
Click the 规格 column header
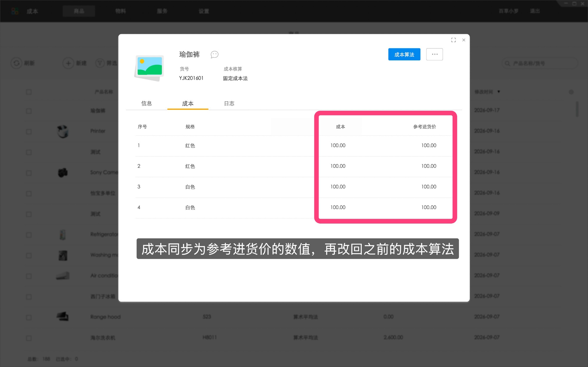tap(190, 127)
